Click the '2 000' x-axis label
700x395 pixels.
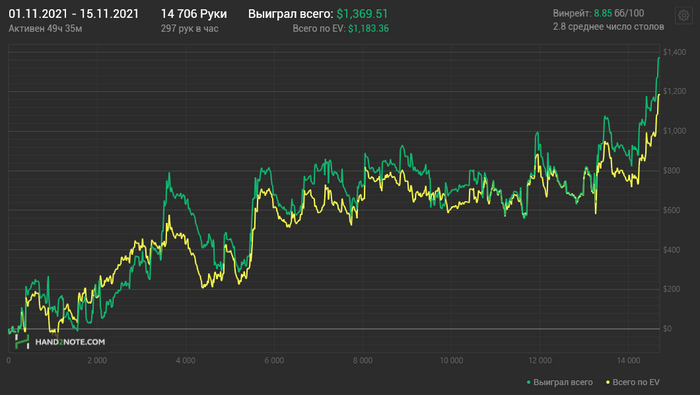coord(97,361)
